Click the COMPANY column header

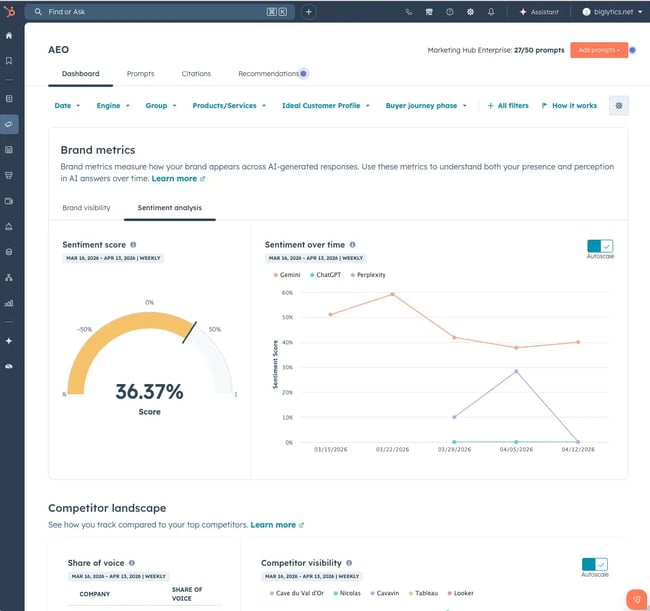[95, 594]
